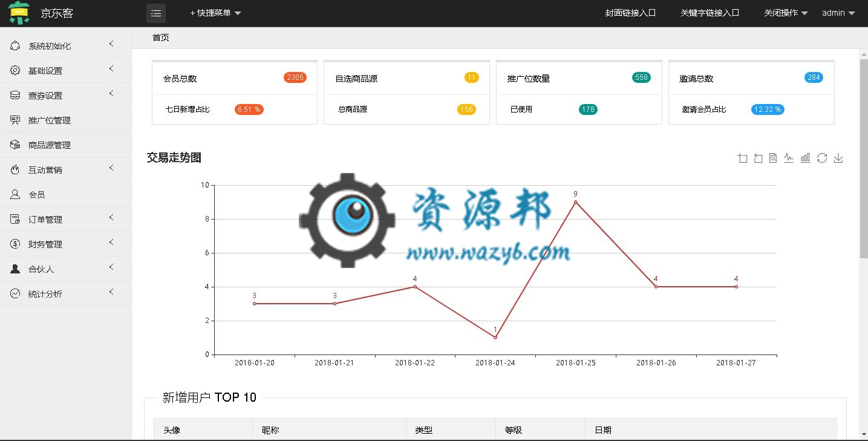Expand the 合伙人 menu chevron
The height and width of the screenshot is (441, 868).
coord(111,267)
